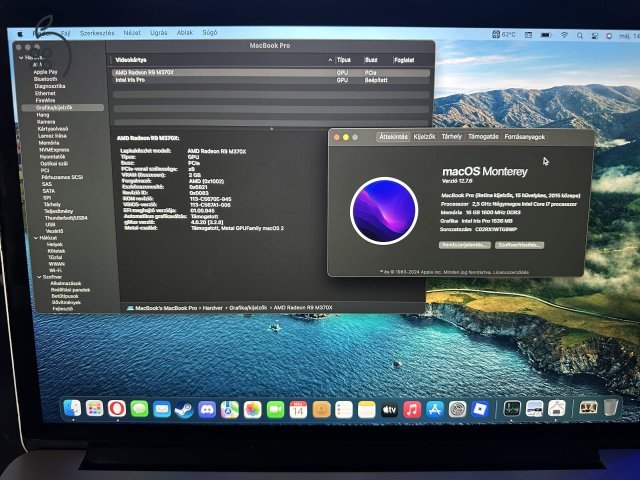Open Discord from the dock

pyautogui.click(x=207, y=410)
